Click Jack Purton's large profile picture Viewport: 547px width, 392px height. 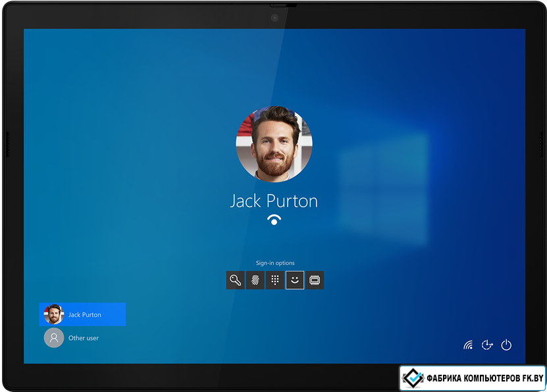pyautogui.click(x=274, y=143)
